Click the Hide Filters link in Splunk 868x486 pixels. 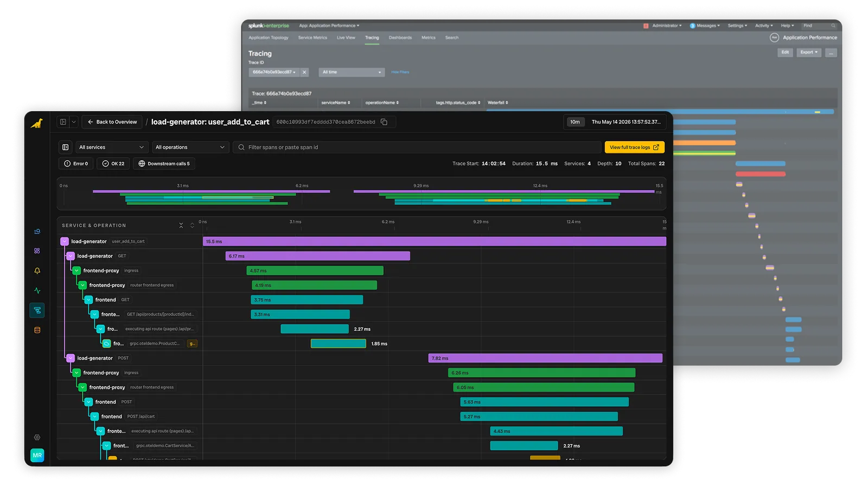click(400, 72)
